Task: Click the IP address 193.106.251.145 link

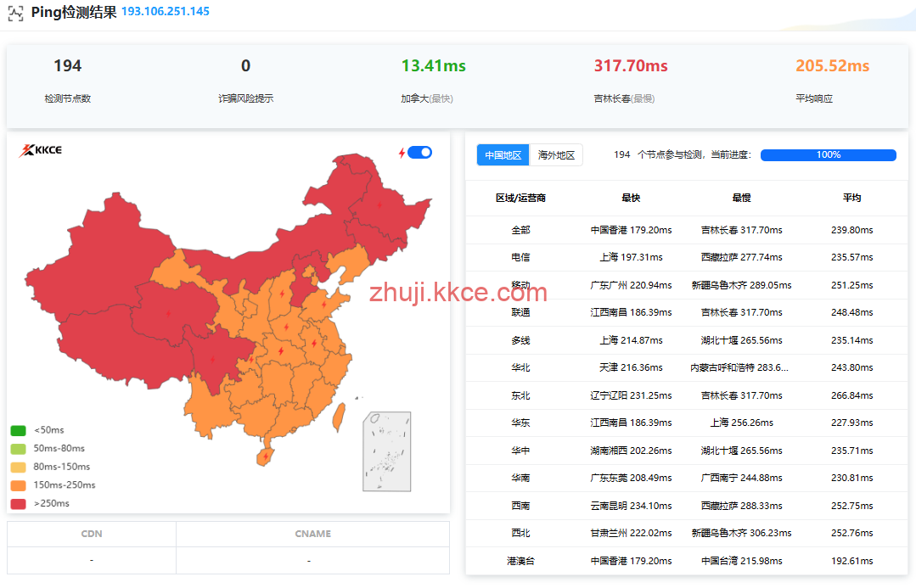Action: (166, 12)
